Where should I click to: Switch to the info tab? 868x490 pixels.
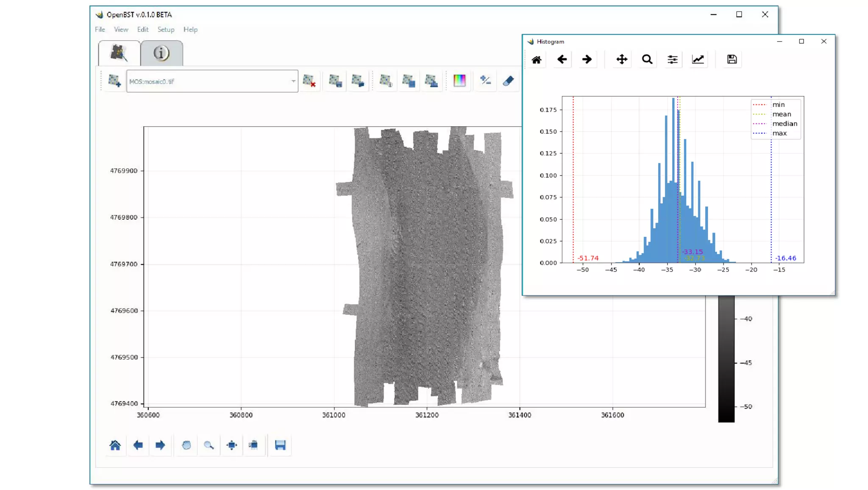point(161,53)
